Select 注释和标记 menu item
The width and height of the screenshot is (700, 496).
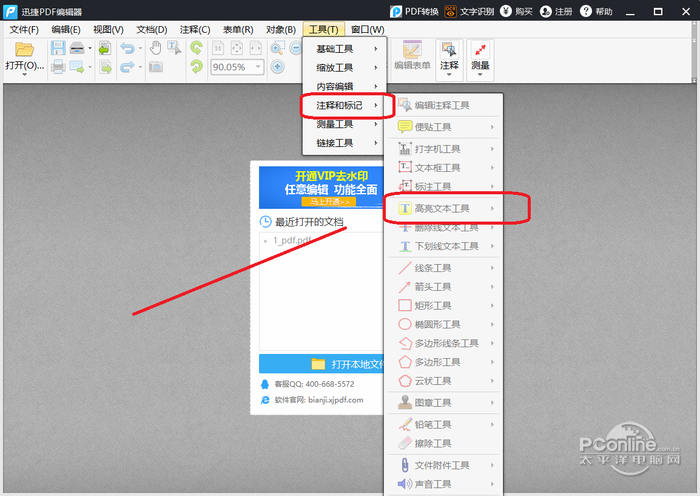click(344, 105)
